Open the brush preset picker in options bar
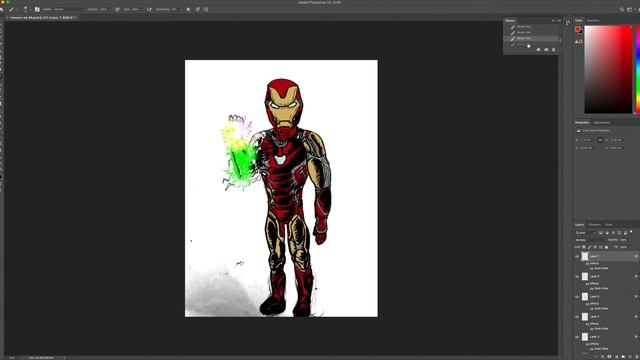640x360 pixels. pos(27,9)
